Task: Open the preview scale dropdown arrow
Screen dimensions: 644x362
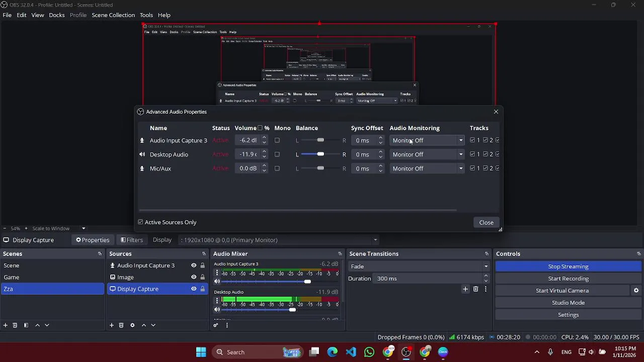Action: (x=84, y=228)
